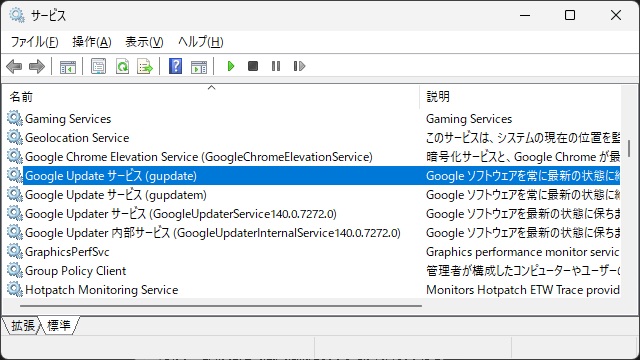Click the gear icon beside GraphicsPerfSvc

point(15,251)
